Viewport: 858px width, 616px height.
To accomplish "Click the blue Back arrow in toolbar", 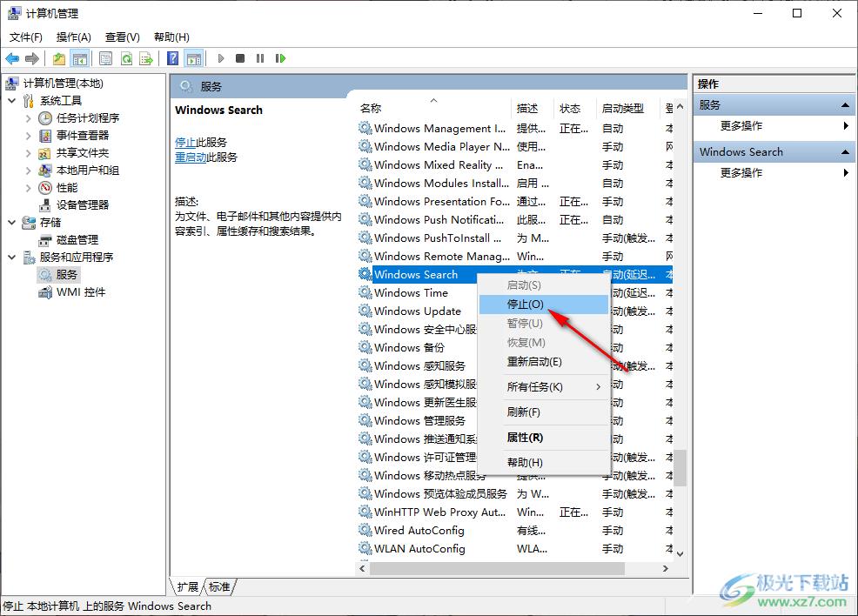I will click(x=12, y=58).
